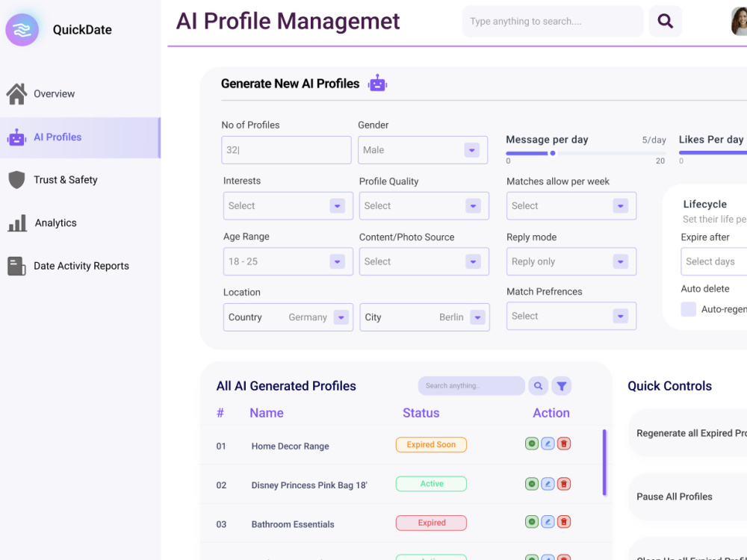The height and width of the screenshot is (560, 747).
Task: Click the Search anything field above table
Action: [471, 386]
